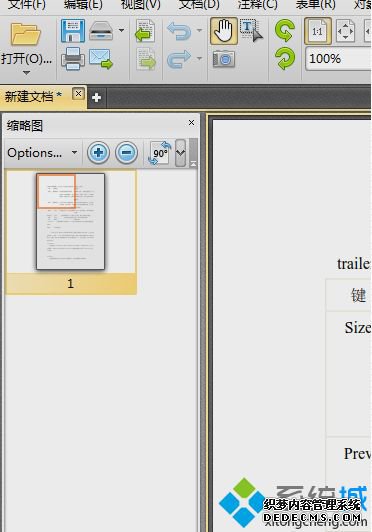
Task: Click the Save floppy disk icon
Action: pyautogui.click(x=73, y=31)
